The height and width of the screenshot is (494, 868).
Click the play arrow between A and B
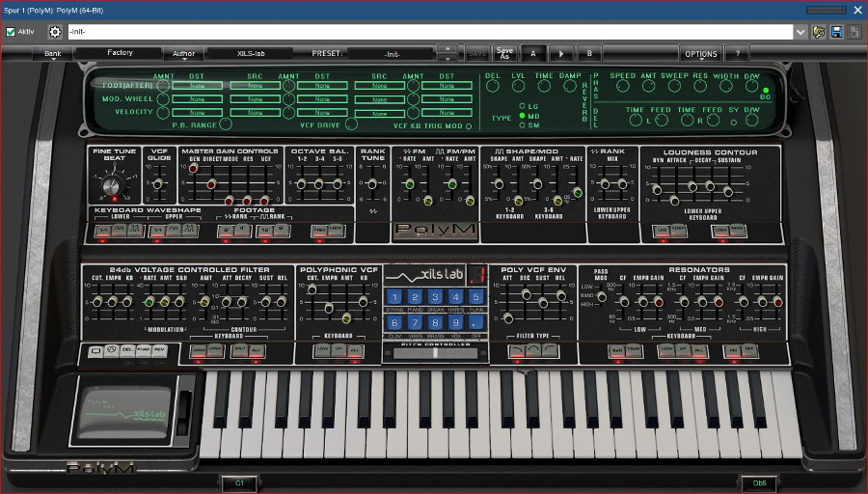[x=560, y=54]
